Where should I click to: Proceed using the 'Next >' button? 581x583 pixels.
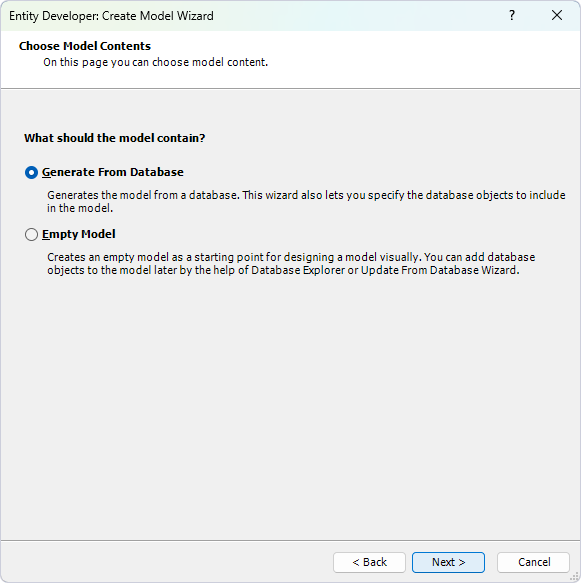[448, 562]
